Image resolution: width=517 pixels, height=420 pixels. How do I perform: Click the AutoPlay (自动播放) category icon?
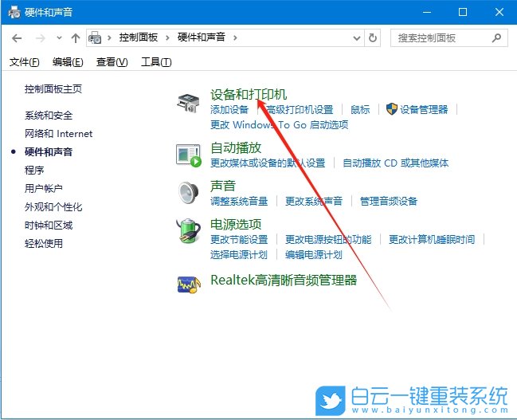click(x=188, y=155)
